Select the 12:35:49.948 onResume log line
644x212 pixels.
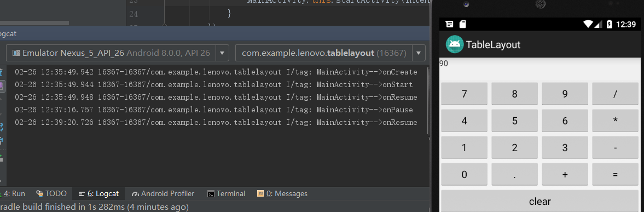(x=216, y=98)
